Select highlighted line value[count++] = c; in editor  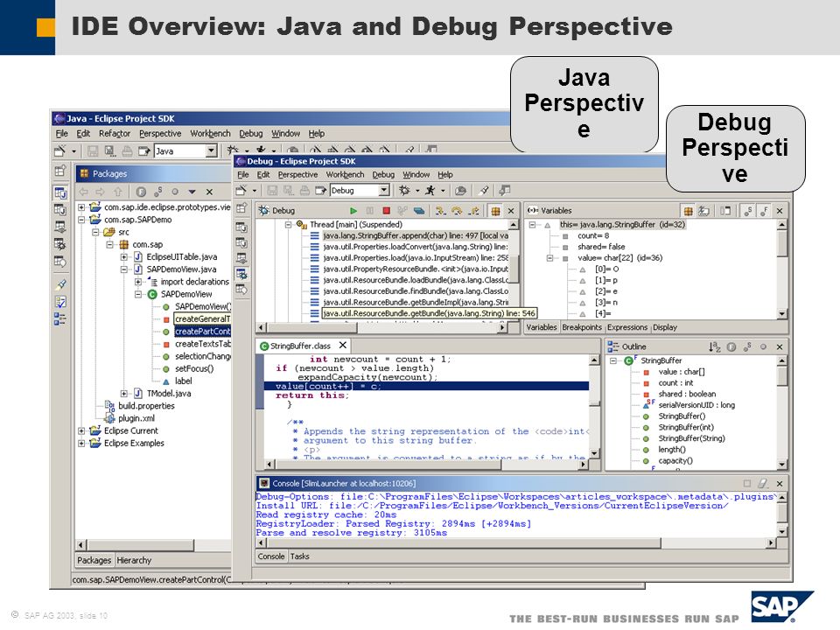tap(426, 386)
